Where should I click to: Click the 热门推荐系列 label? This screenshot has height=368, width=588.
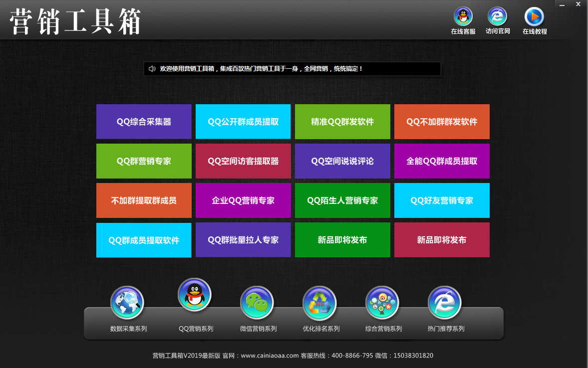[x=446, y=329]
